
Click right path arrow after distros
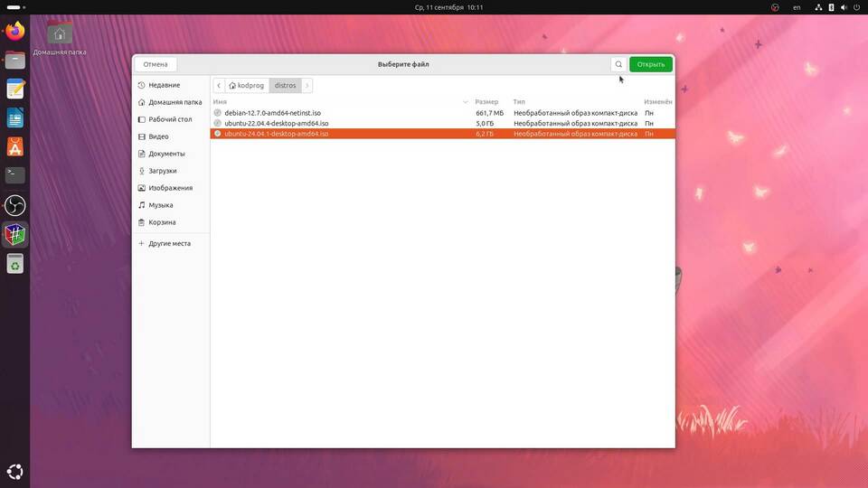(307, 86)
